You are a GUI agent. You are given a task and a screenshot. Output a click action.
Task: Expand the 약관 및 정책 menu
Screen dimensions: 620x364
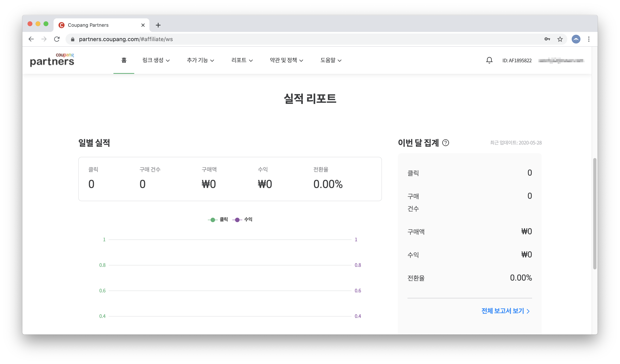[286, 60]
